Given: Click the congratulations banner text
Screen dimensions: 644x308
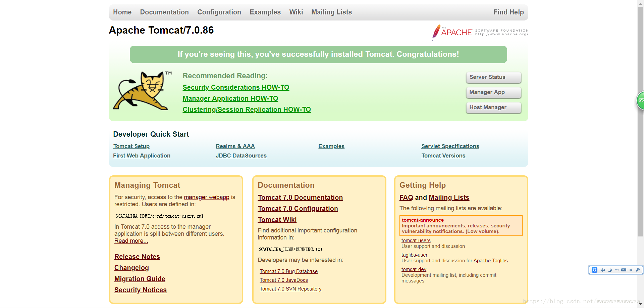Looking at the screenshot, I should (318, 54).
